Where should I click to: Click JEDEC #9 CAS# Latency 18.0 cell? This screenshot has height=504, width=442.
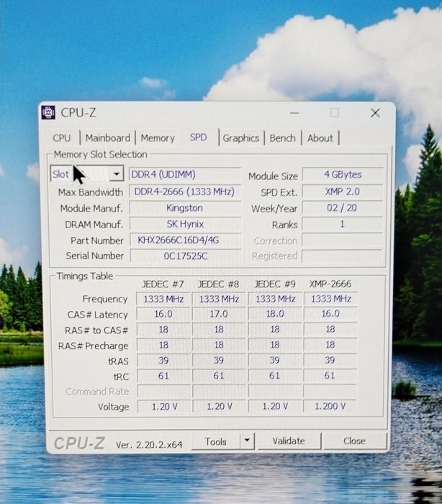coord(275,314)
